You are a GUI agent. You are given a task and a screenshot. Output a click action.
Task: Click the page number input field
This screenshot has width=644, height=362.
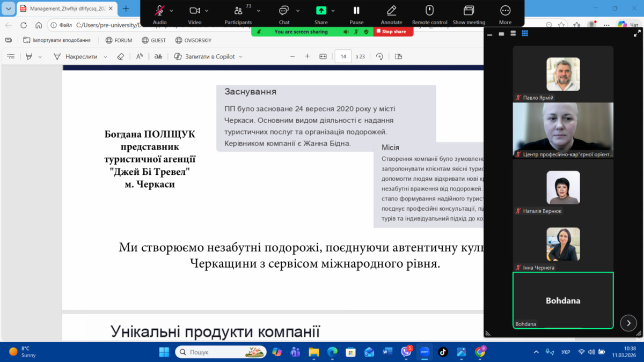pos(343,56)
